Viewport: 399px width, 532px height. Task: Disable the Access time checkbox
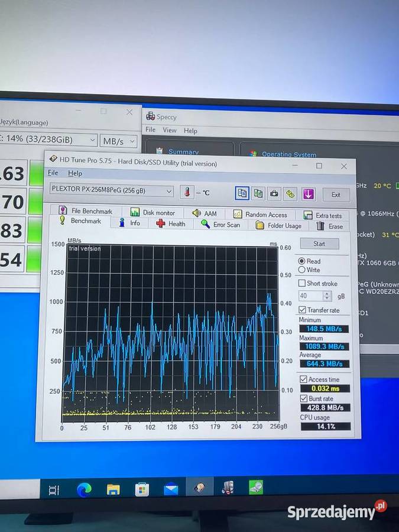tap(303, 379)
